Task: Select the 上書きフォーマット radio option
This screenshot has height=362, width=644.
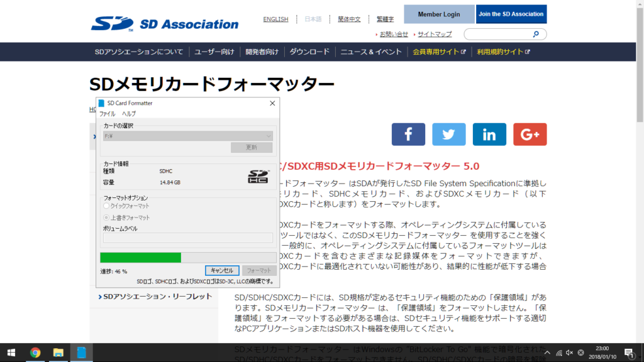Action: [x=106, y=217]
